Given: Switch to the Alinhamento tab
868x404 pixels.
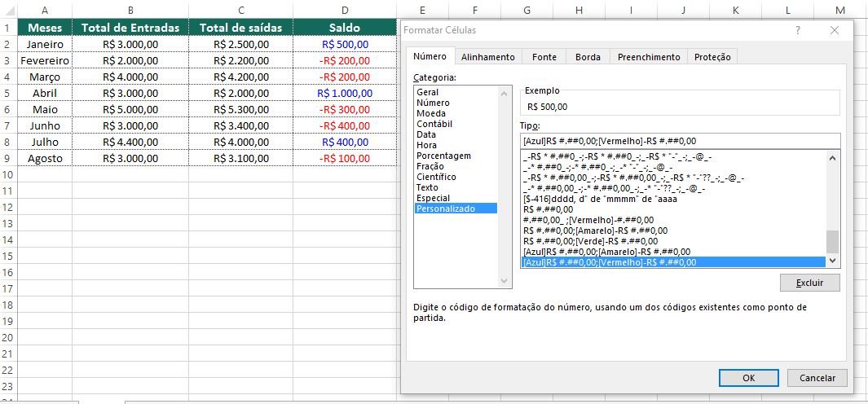Looking at the screenshot, I should tap(487, 57).
